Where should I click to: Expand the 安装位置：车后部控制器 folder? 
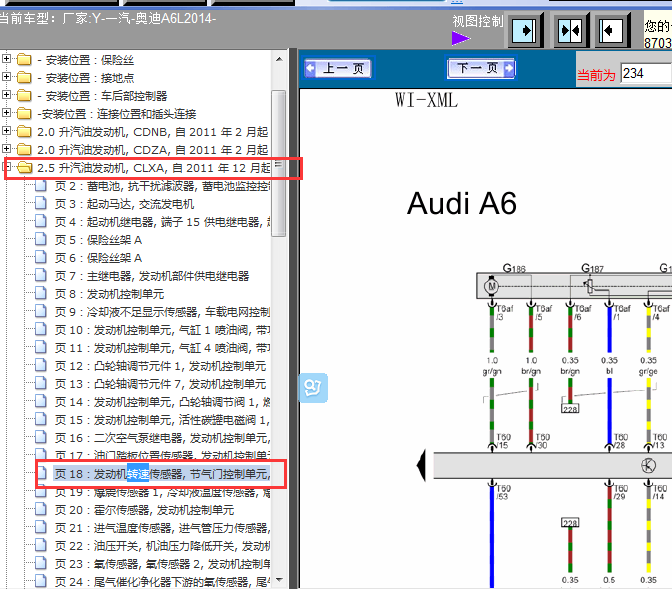point(6,95)
